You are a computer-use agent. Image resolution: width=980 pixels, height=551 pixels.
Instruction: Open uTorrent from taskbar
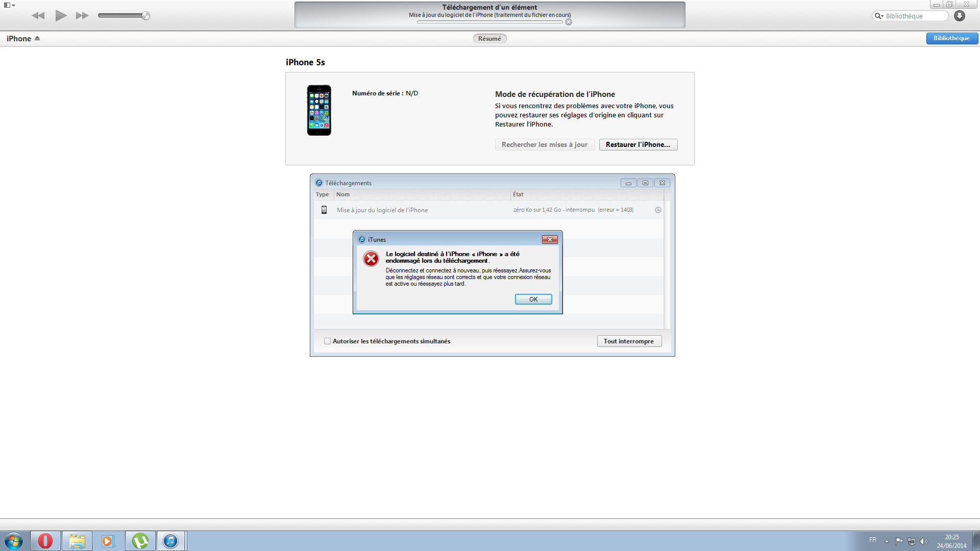point(140,541)
